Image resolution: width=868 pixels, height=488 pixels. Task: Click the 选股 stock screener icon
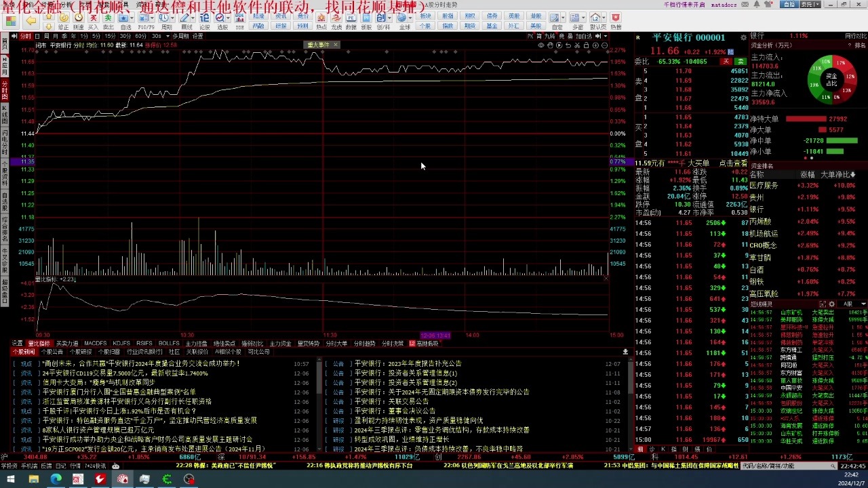click(x=222, y=20)
